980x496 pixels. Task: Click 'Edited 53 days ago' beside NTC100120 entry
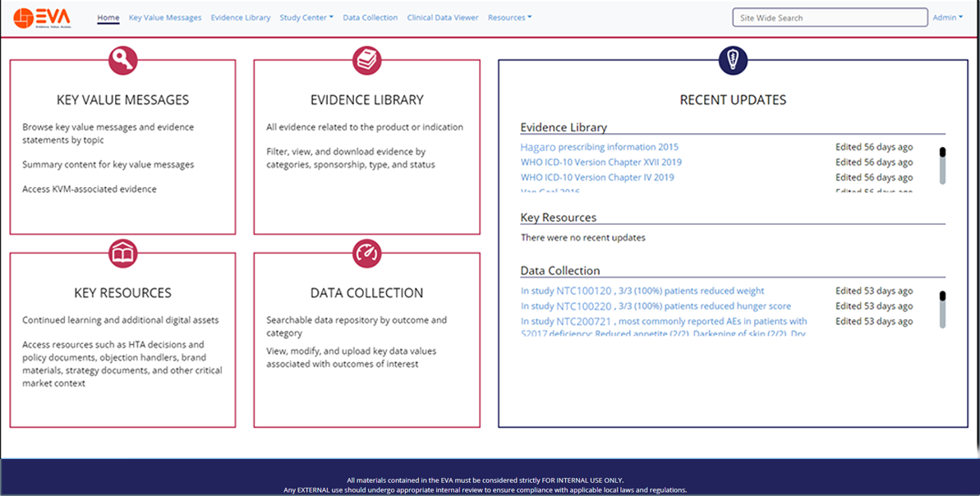[x=874, y=291]
